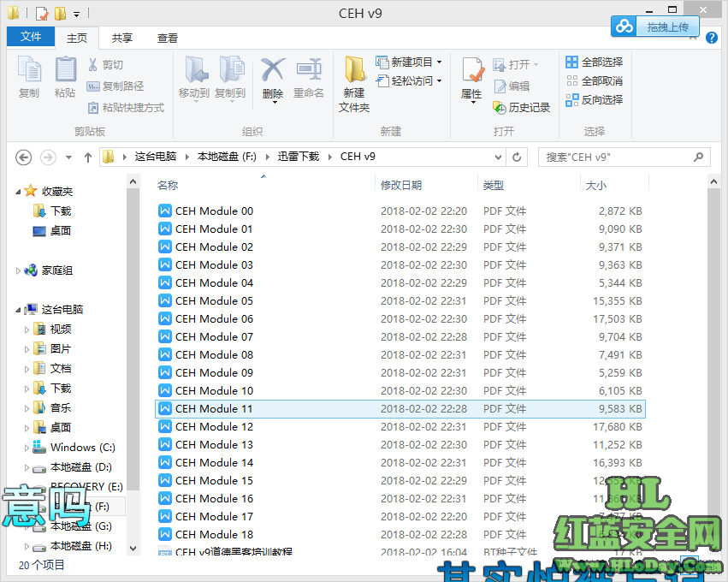Click 本地磁盘 (F:) in address breadcrumb
728x582 pixels.
pos(227,157)
